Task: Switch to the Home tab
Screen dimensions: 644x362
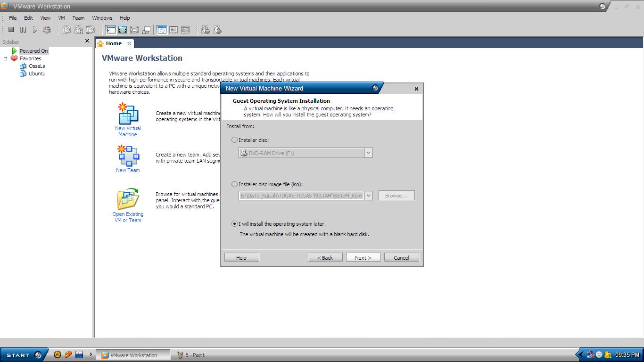Action: [114, 43]
